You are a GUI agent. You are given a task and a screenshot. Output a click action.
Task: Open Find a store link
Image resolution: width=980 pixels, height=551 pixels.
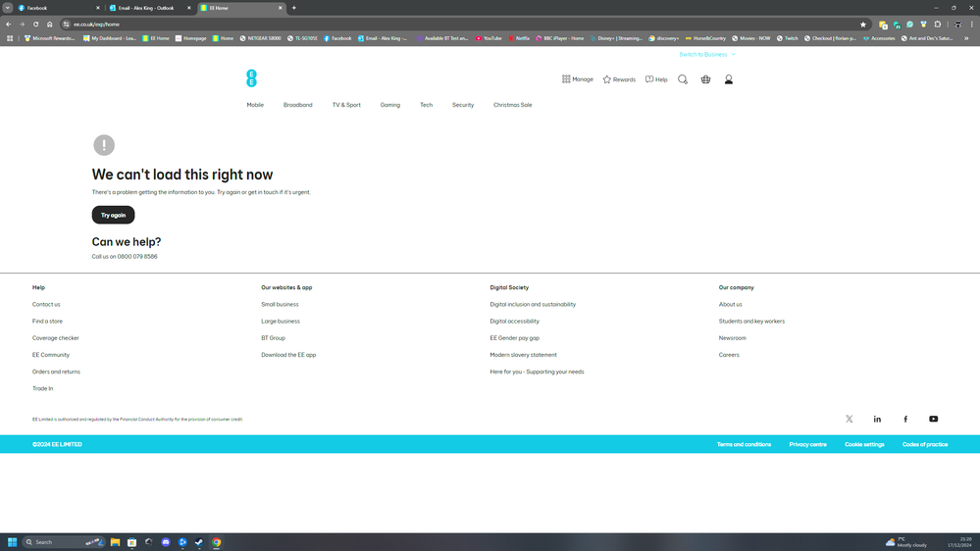click(x=47, y=322)
